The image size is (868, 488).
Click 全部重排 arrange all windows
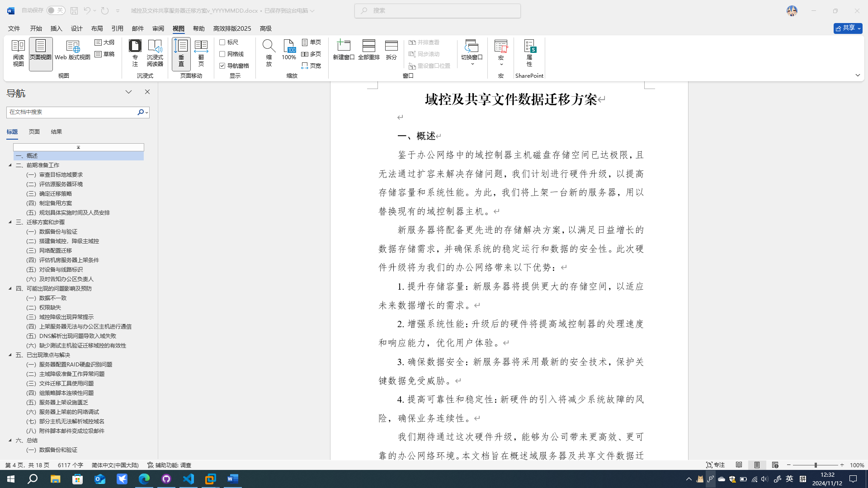pyautogui.click(x=369, y=51)
